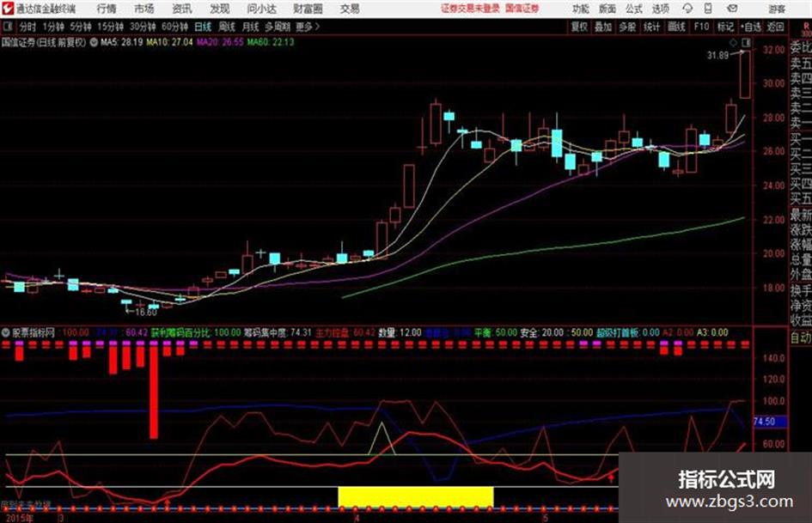Click the 多股 multi-stock button
Image resolution: width=812 pixels, height=523 pixels.
[627, 27]
